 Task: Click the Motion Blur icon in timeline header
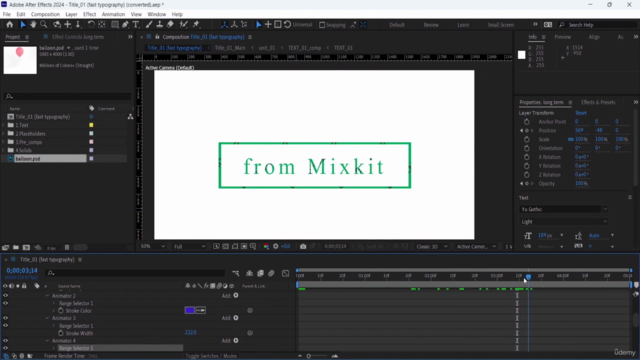pos(271,273)
